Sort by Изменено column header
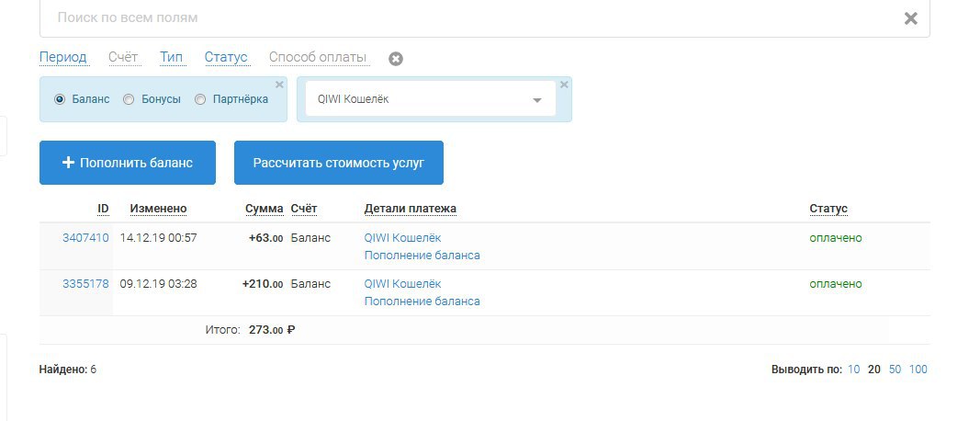Viewport: 980px width, 421px height. point(158,209)
